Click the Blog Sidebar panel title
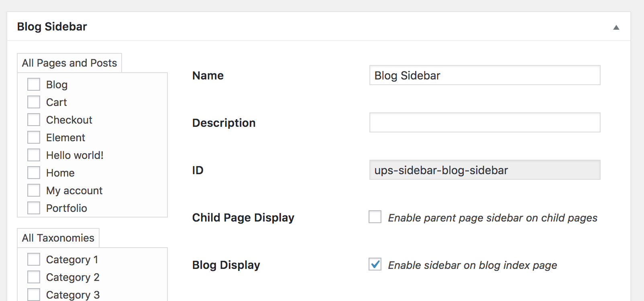This screenshot has height=301, width=644. click(x=52, y=27)
